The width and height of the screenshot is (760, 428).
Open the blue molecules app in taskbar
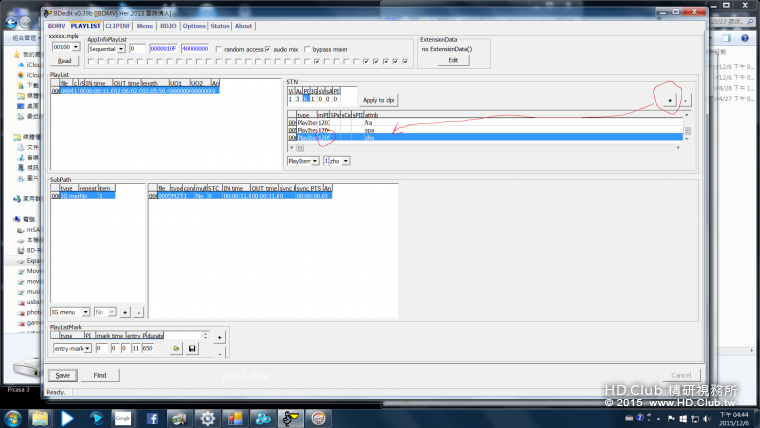click(263, 418)
